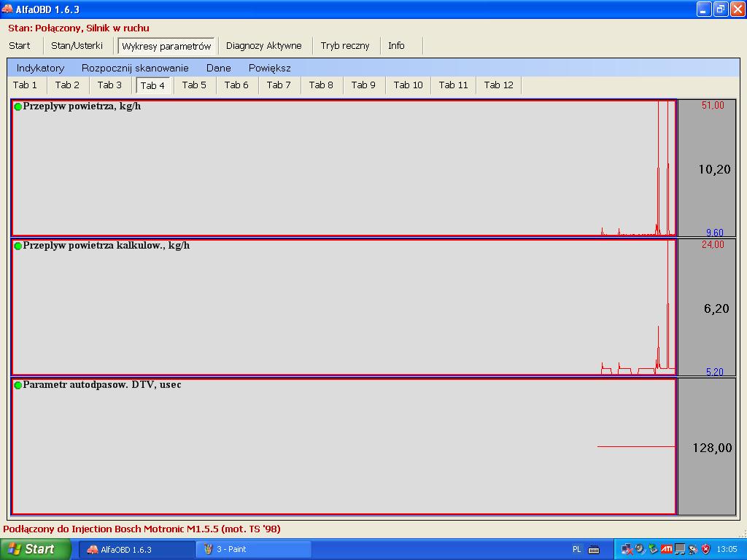Click label Parametr autodpasow. DTV, usec
This screenshot has width=747, height=560.
102,385
